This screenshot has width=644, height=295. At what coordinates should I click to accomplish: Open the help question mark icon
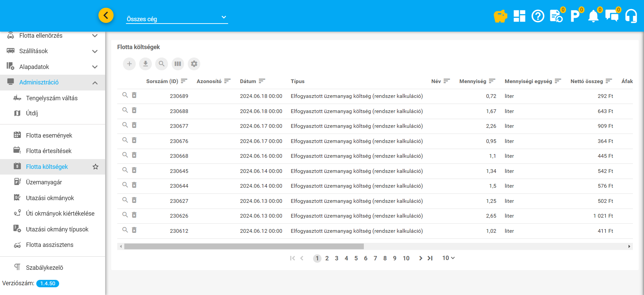coord(538,16)
